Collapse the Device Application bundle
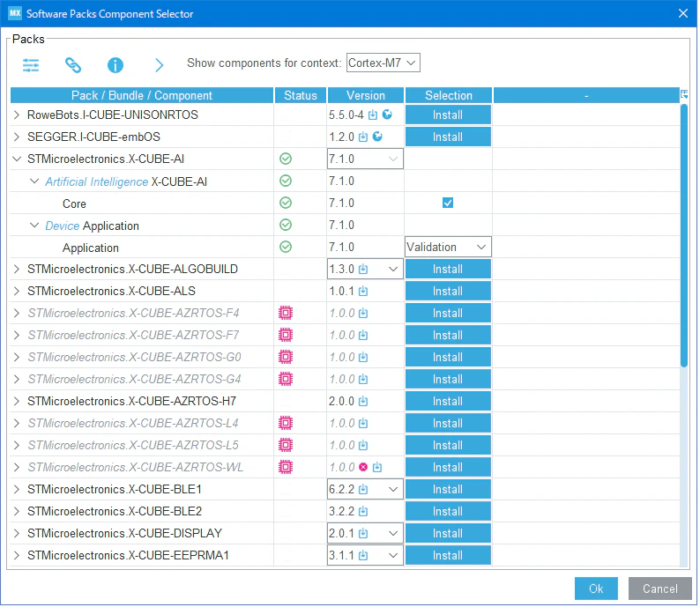 (34, 226)
